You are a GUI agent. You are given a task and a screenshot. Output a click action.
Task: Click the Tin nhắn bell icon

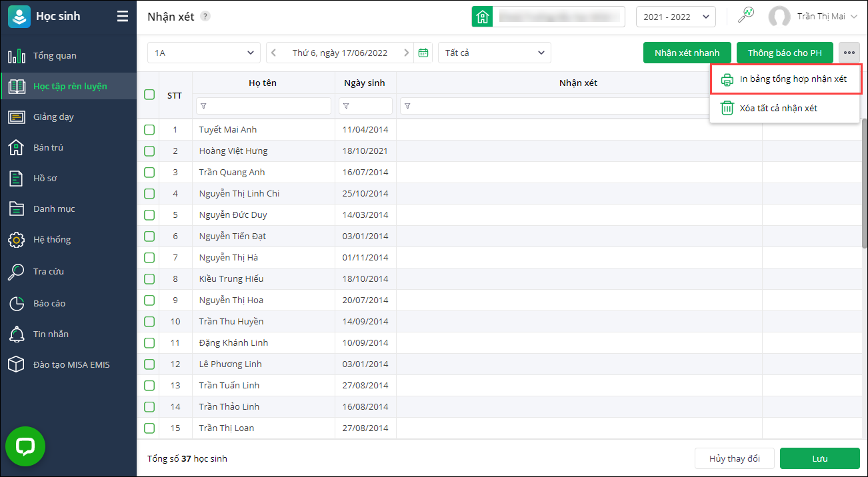[17, 334]
